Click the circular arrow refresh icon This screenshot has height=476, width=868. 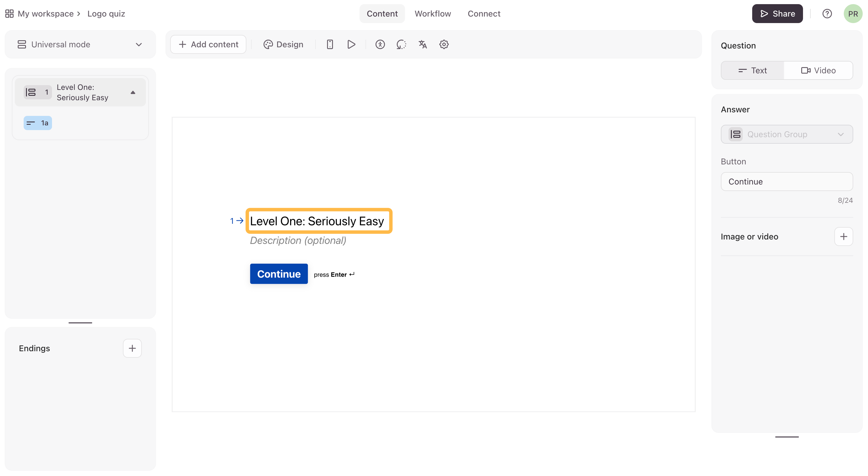(x=401, y=45)
